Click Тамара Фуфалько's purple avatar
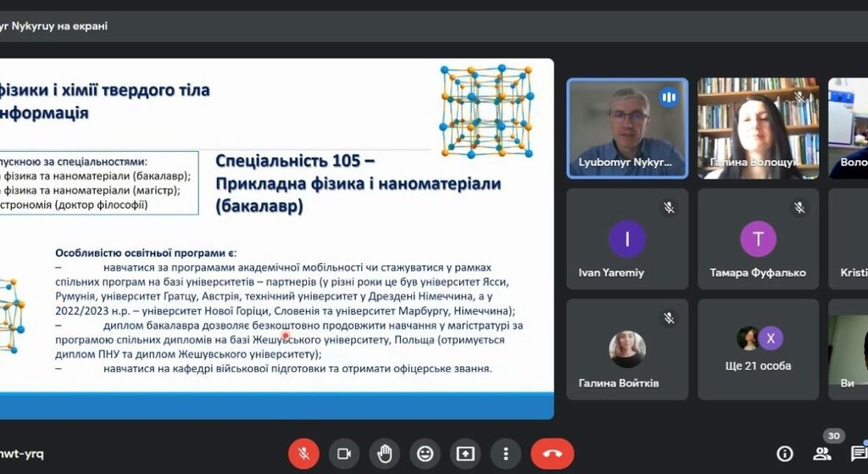 click(x=758, y=239)
